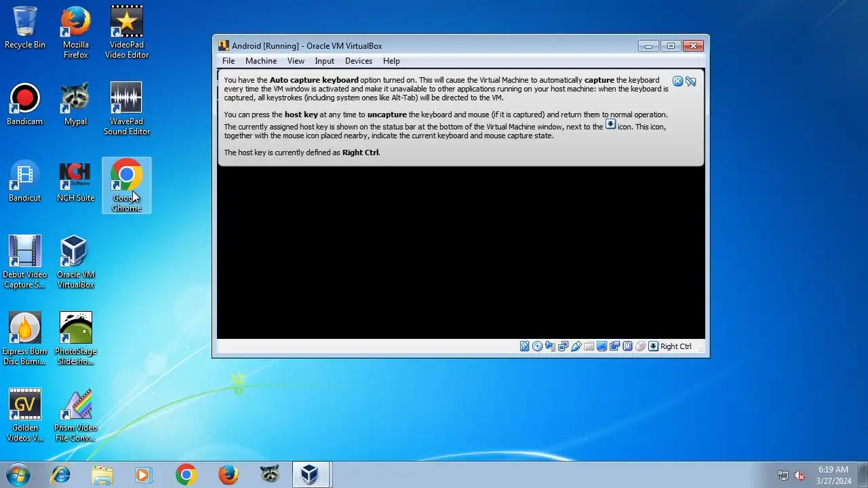Select the Golden Videos desktop shortcut
868x488 pixels.
[25, 415]
